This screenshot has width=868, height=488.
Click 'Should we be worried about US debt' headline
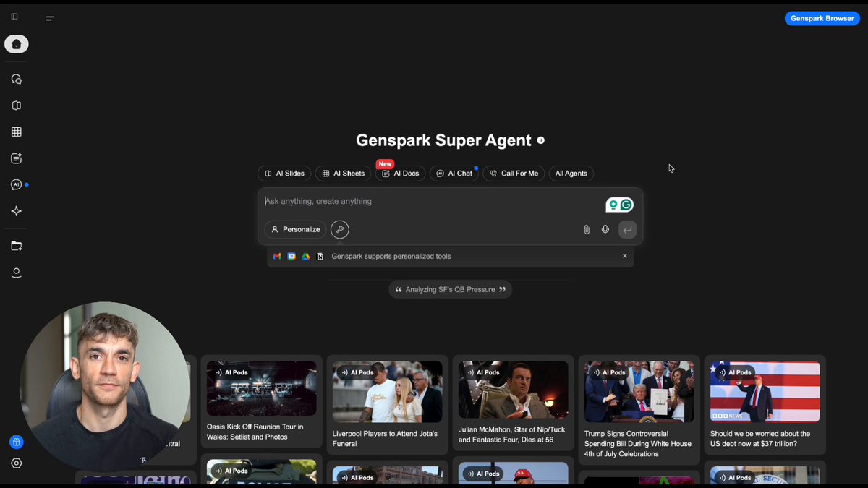pyautogui.click(x=760, y=438)
